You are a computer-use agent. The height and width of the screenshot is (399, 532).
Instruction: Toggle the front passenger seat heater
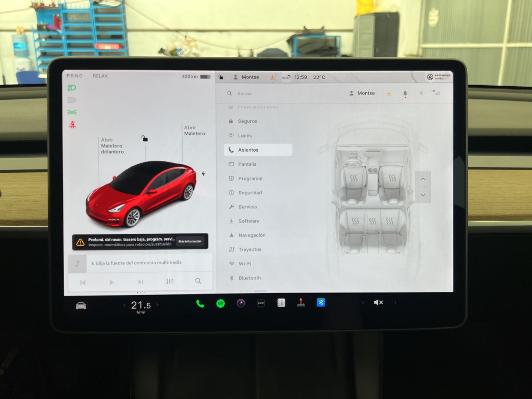click(392, 178)
